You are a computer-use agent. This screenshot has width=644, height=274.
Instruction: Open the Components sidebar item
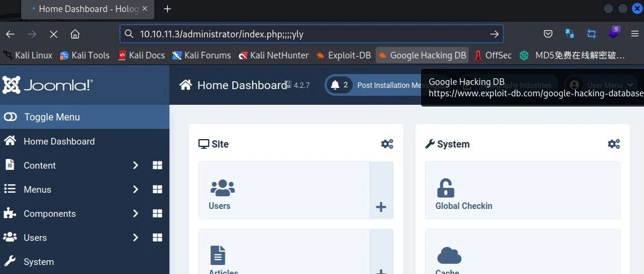click(49, 214)
